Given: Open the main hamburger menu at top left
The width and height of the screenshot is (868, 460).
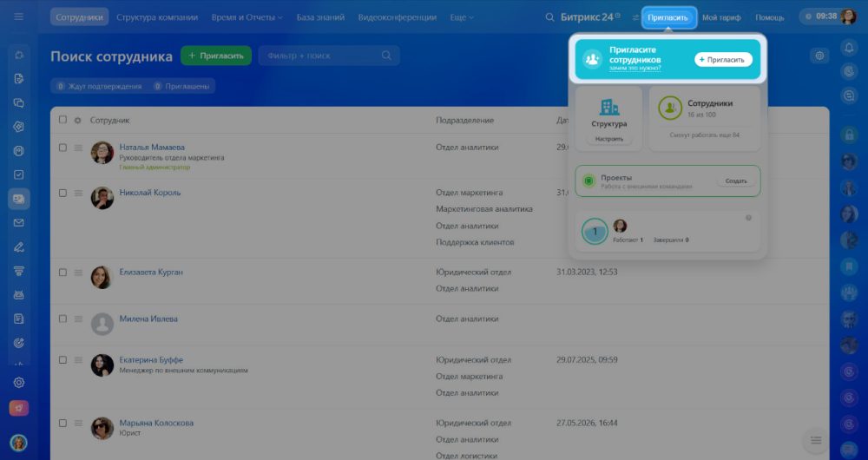Looking at the screenshot, I should tap(19, 16).
